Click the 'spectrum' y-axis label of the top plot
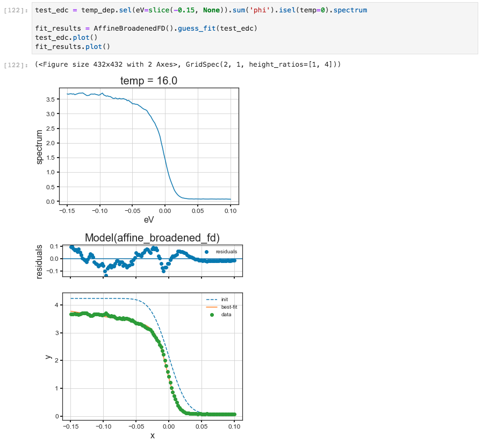 coord(39,147)
